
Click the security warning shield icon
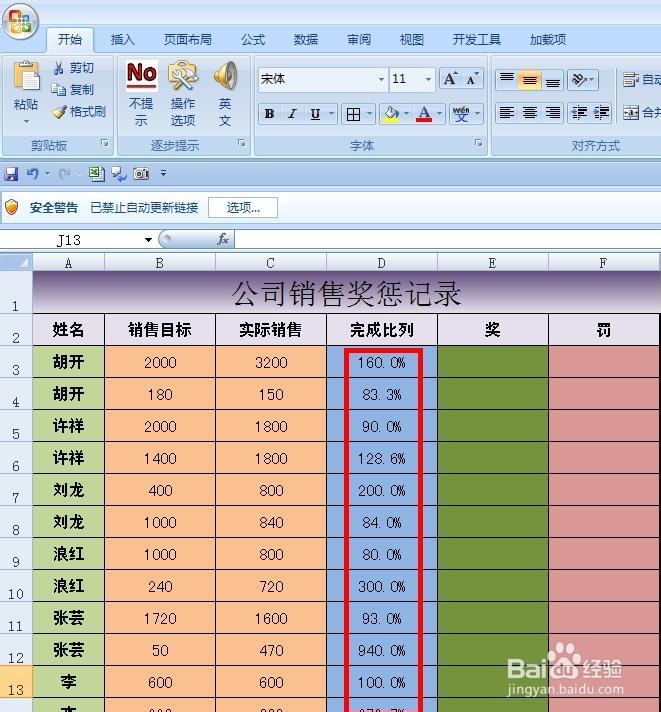click(x=12, y=208)
